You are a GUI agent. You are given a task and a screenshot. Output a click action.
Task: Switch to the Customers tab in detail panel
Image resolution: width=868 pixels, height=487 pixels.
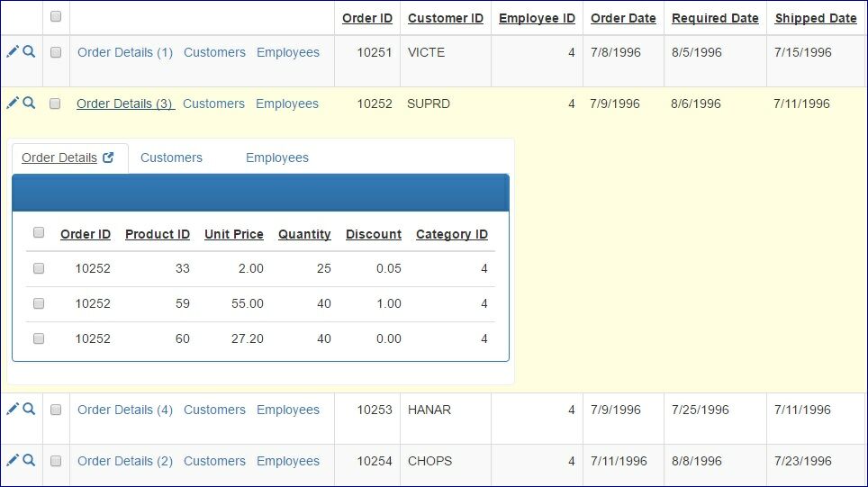point(171,158)
